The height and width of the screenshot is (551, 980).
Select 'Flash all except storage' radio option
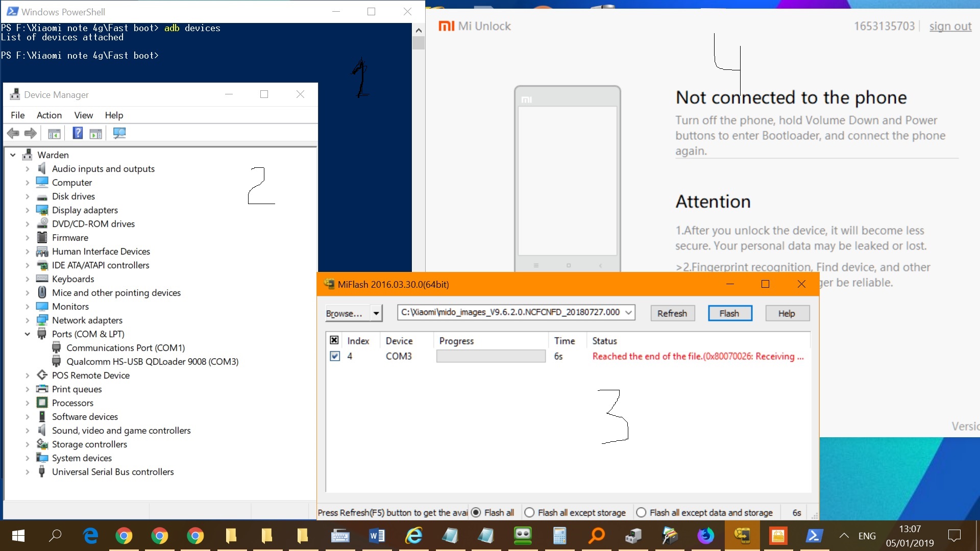click(x=529, y=512)
